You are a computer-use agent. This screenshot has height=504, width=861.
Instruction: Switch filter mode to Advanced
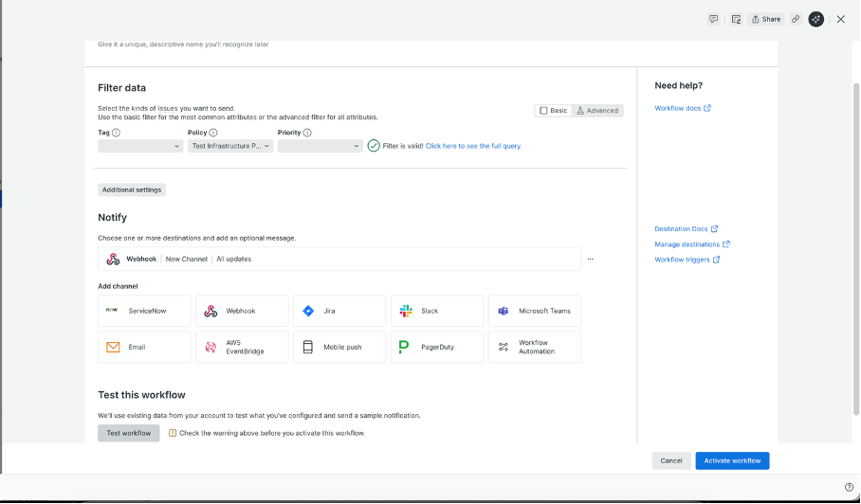597,111
